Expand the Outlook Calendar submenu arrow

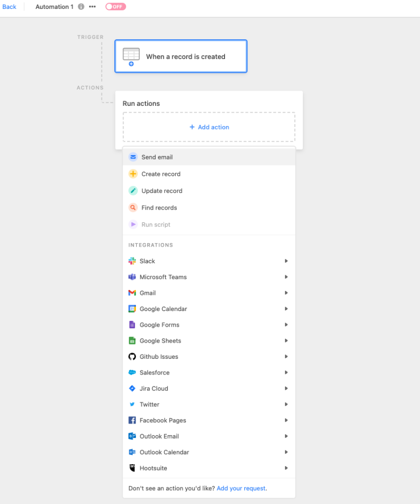coord(286,452)
